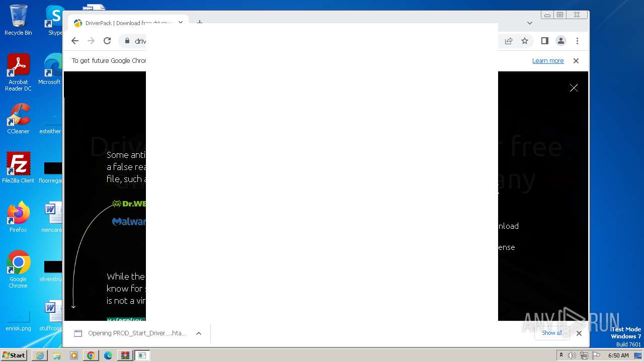Viewport: 644px width, 362px height.
Task: Open Chrome side panel
Action: tap(544, 41)
